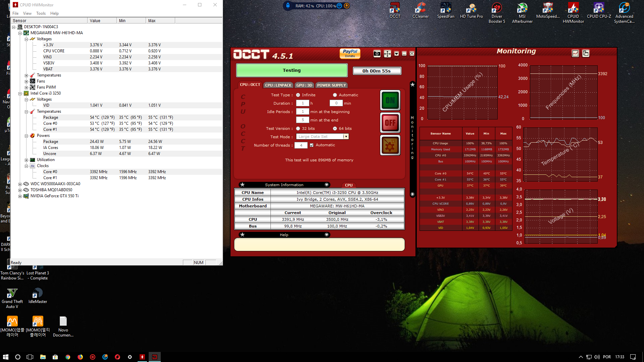Open Driver Booster 5 desktop shortcut

point(497,13)
